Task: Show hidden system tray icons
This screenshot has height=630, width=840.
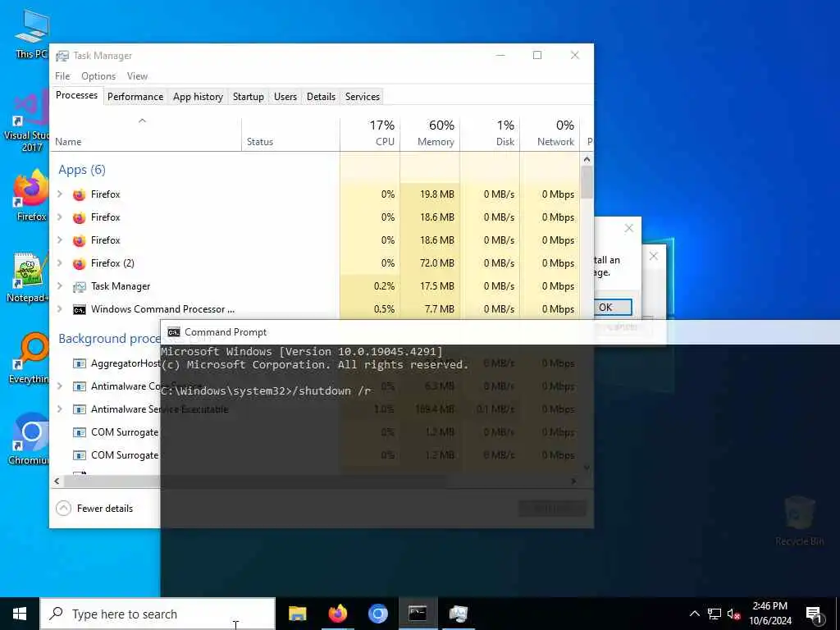Action: click(x=694, y=614)
